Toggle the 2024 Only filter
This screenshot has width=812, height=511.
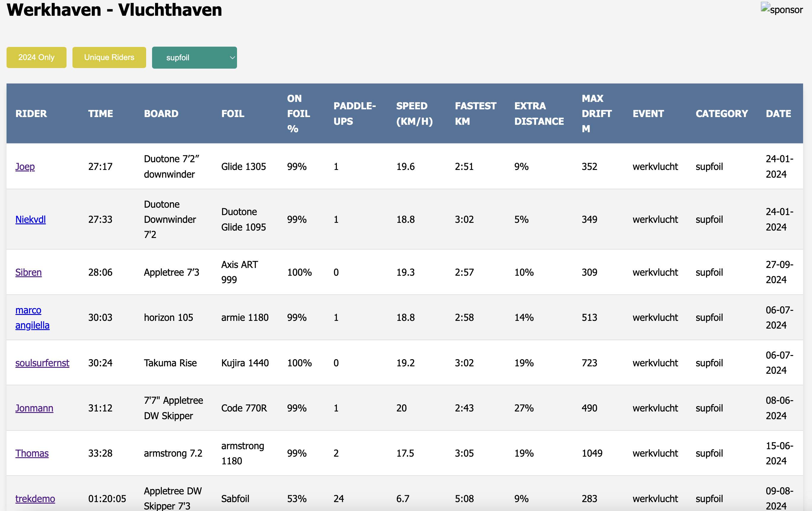pos(37,57)
